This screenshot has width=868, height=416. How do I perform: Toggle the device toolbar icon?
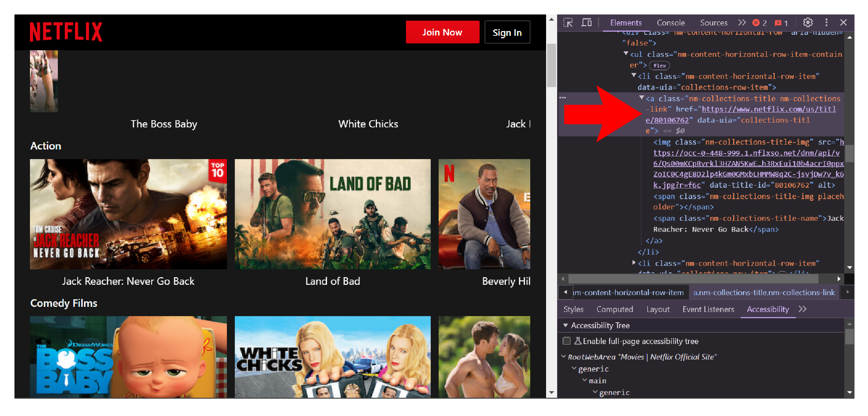point(586,23)
